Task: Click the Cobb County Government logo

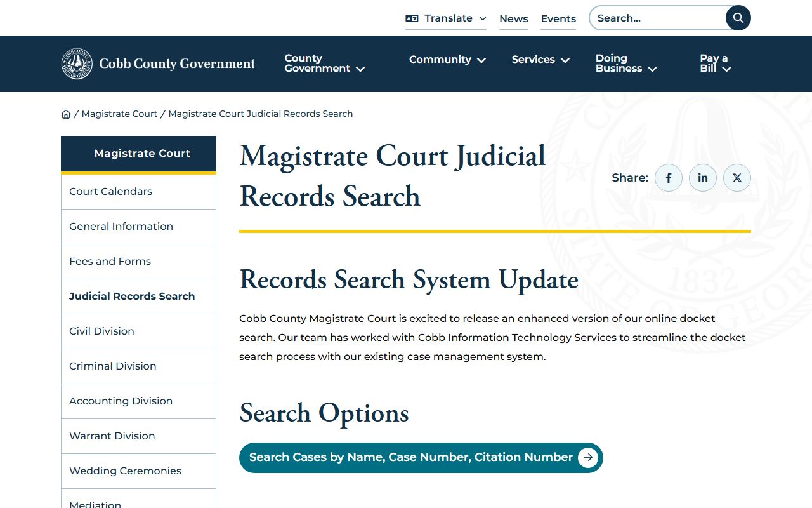Action: click(x=158, y=63)
